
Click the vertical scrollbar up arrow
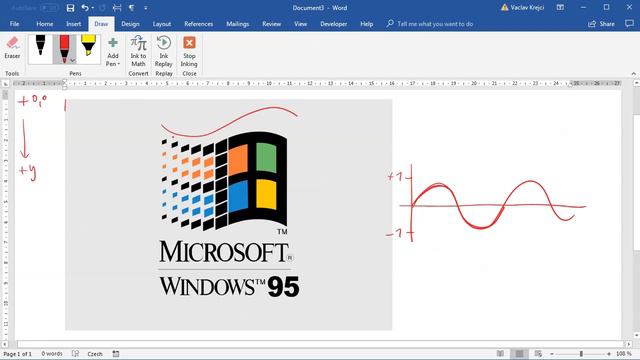point(637,83)
